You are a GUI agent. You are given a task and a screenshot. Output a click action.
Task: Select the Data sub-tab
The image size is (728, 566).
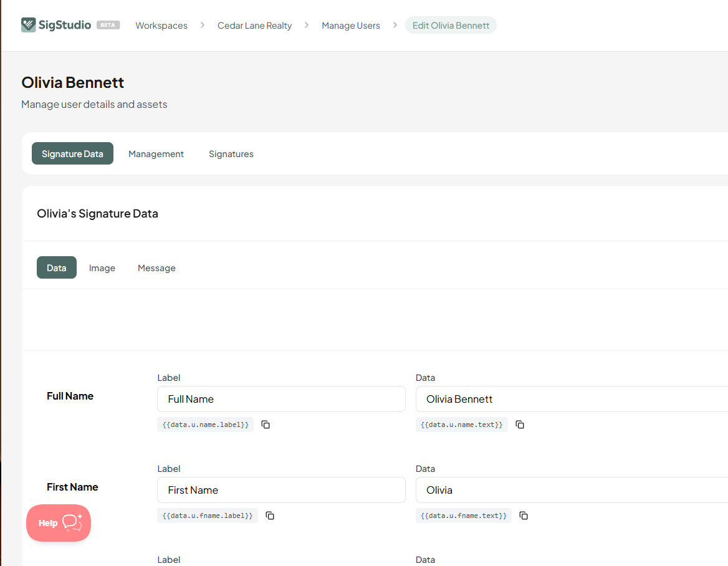pos(57,267)
